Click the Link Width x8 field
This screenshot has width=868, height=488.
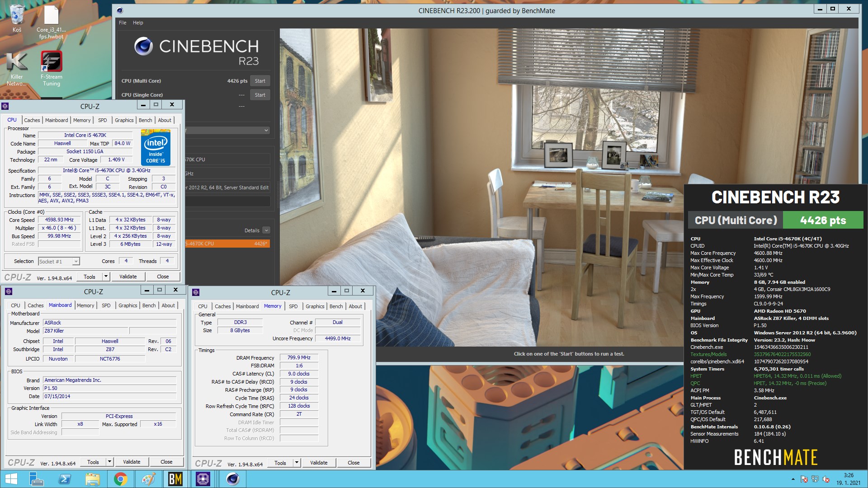click(80, 424)
